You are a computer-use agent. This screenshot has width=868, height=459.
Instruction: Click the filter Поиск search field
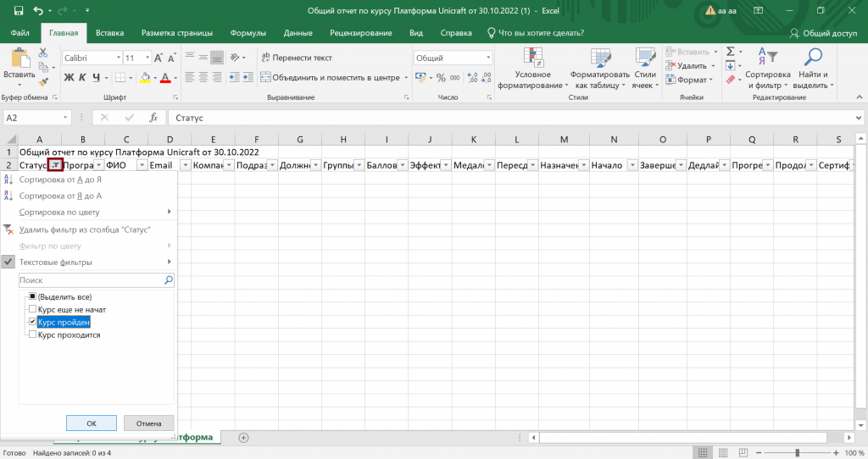[x=97, y=280]
